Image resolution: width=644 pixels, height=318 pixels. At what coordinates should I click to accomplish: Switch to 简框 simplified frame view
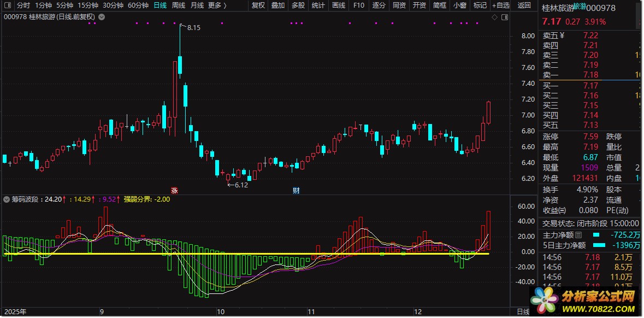click(440, 5)
